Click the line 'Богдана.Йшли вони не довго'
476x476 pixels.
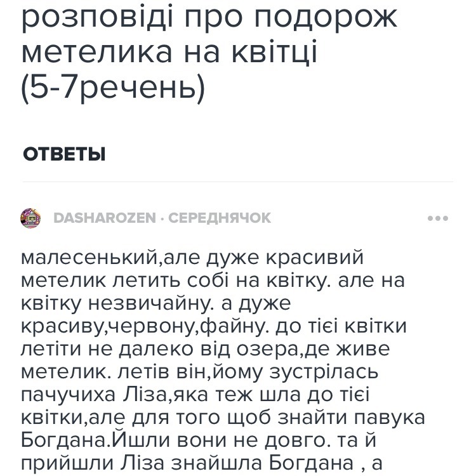pyautogui.click(x=199, y=441)
